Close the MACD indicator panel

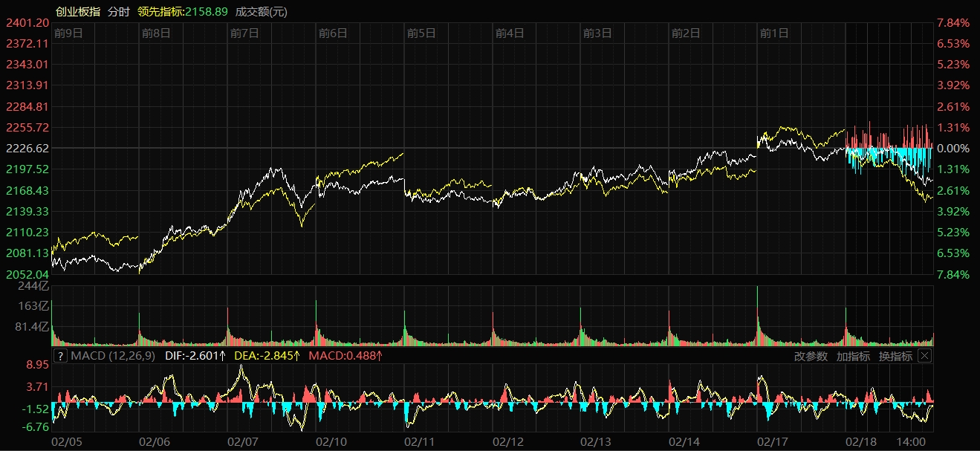coord(924,356)
